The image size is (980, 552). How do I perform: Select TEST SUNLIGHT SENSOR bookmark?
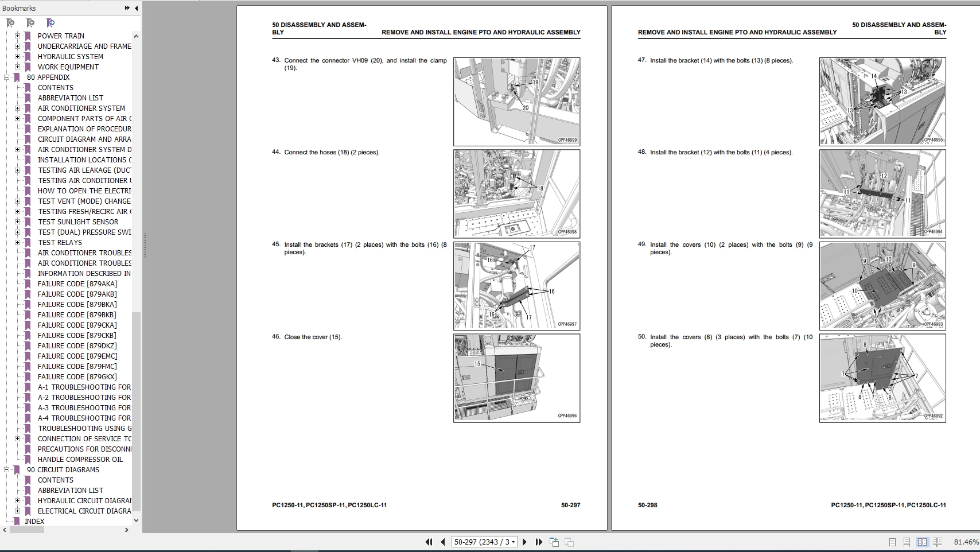(78, 221)
